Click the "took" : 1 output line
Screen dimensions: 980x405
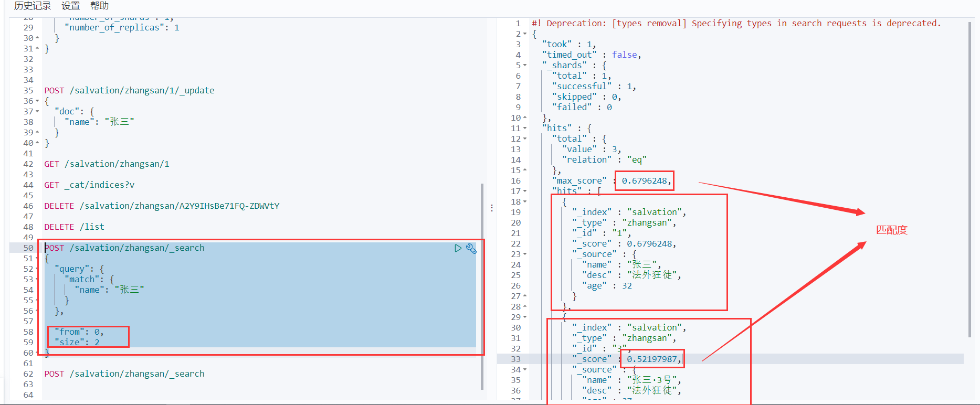(569, 44)
